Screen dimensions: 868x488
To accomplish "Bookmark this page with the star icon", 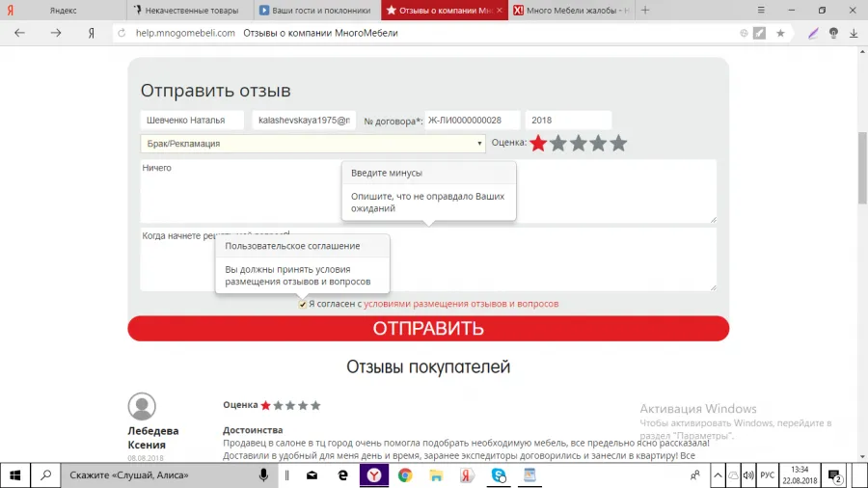I will coord(780,33).
